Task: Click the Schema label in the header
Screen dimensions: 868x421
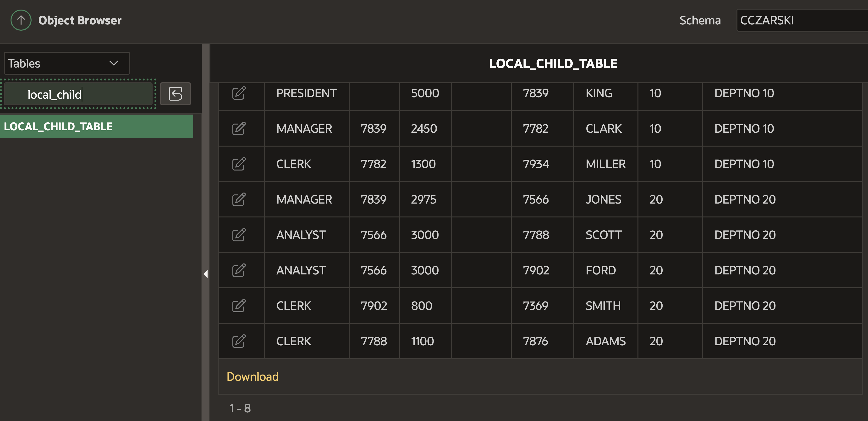Action: [x=700, y=20]
